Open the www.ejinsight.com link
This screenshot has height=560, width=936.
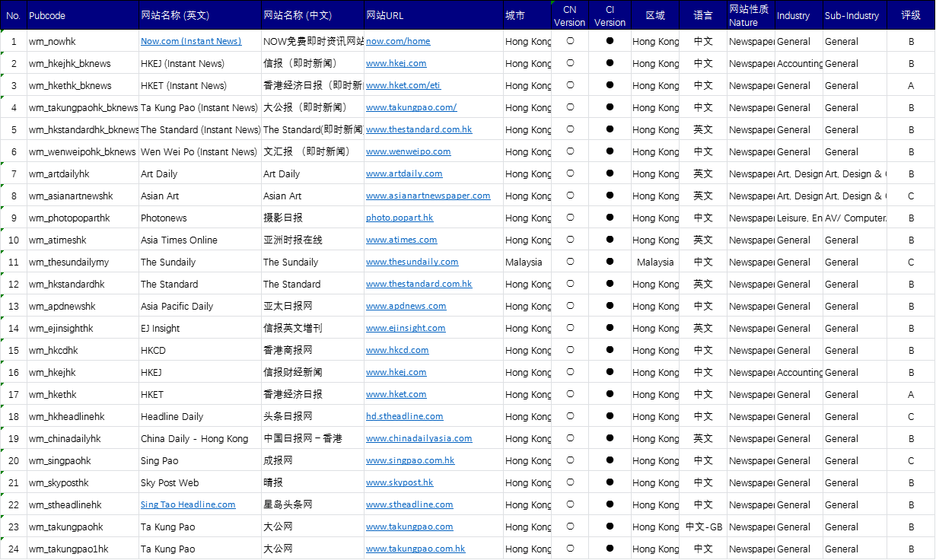point(406,328)
